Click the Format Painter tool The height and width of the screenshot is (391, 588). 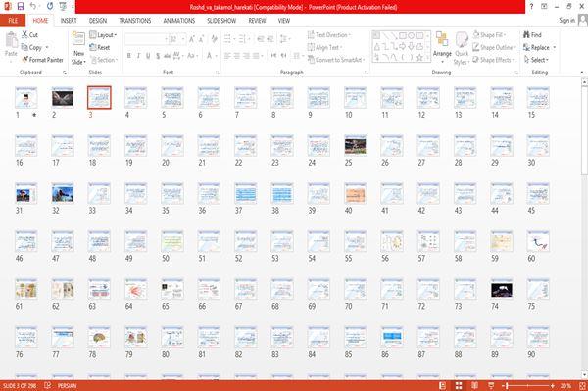click(x=42, y=60)
